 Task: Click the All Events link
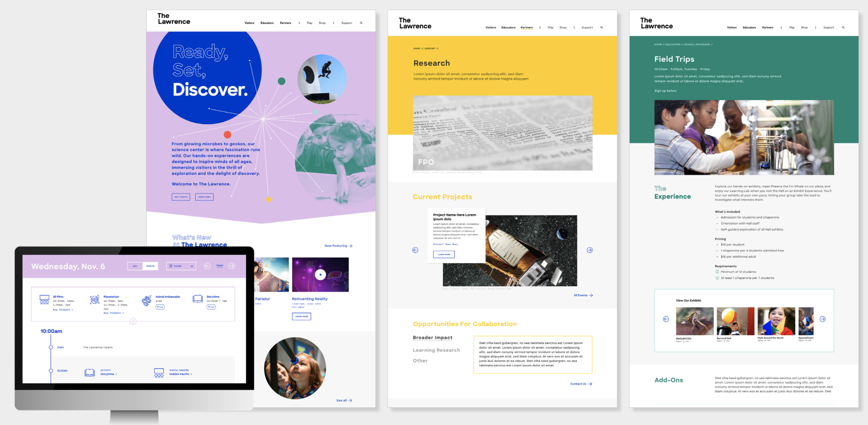tap(583, 295)
